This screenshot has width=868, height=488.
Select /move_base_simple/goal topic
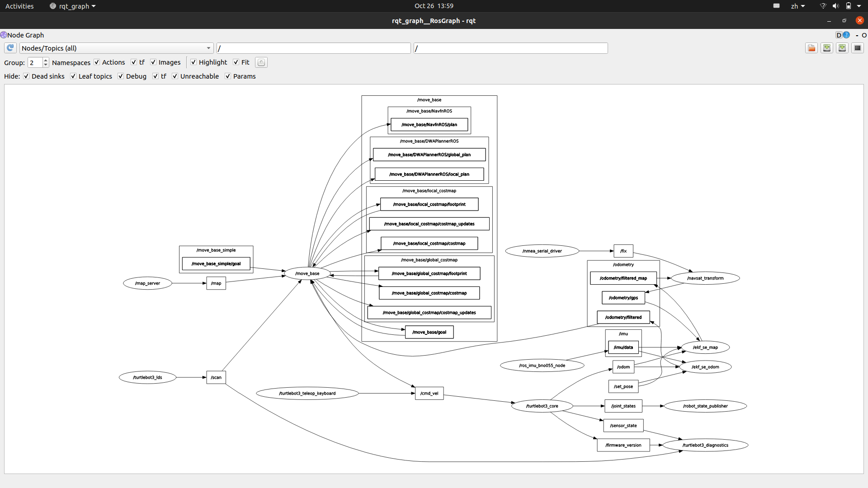216,263
